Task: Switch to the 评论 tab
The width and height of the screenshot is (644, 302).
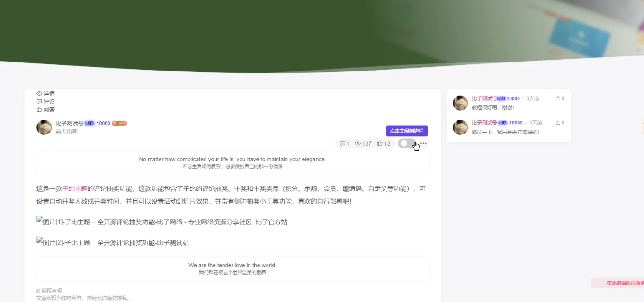Action: [45, 101]
